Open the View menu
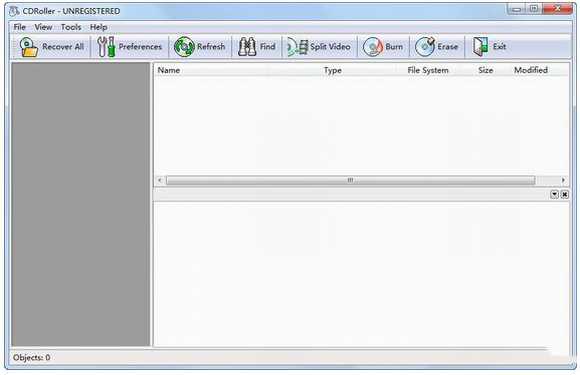Viewport: 580px width, 375px height. click(43, 27)
